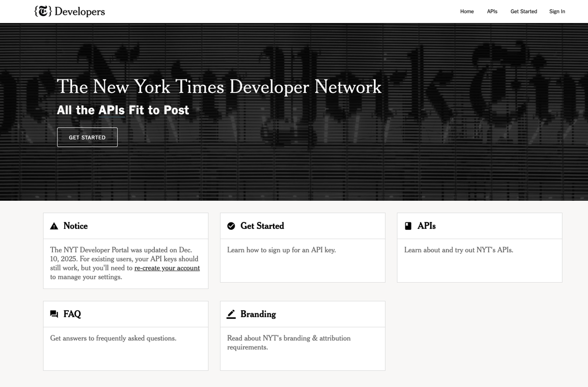Image resolution: width=588 pixels, height=387 pixels.
Task: Click 'Read about NYT's branding & attribution requirements.'
Action: point(289,342)
